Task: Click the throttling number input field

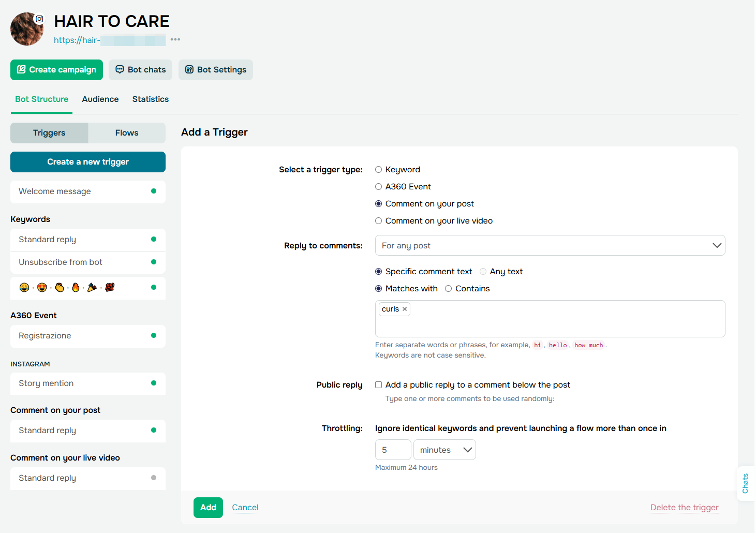Action: coord(393,450)
